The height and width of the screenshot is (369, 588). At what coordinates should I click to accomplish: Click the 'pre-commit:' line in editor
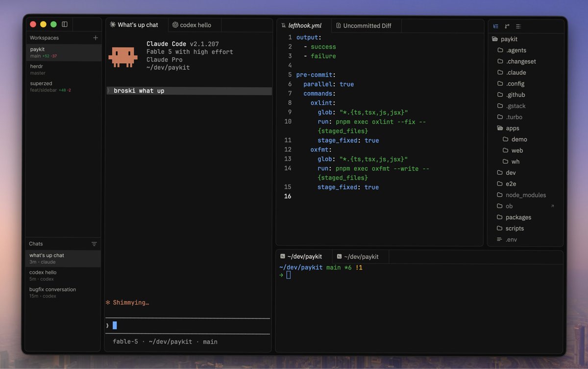[x=316, y=75]
